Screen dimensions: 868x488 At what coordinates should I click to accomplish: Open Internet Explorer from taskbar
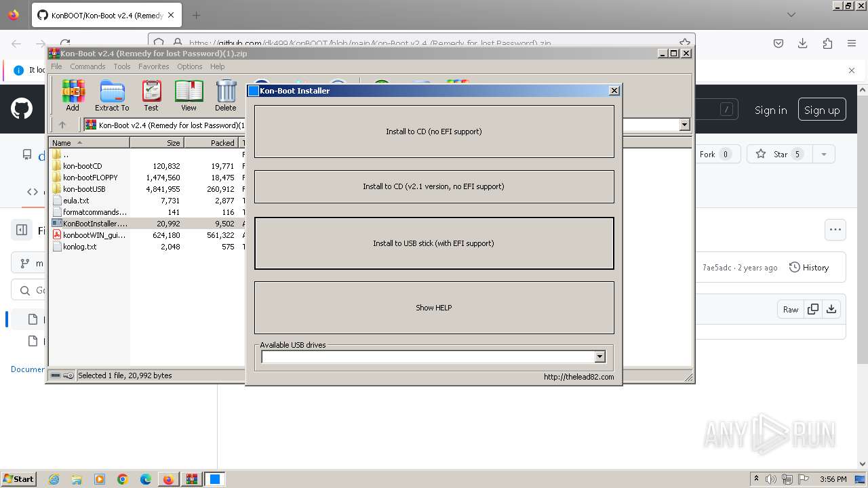54,479
